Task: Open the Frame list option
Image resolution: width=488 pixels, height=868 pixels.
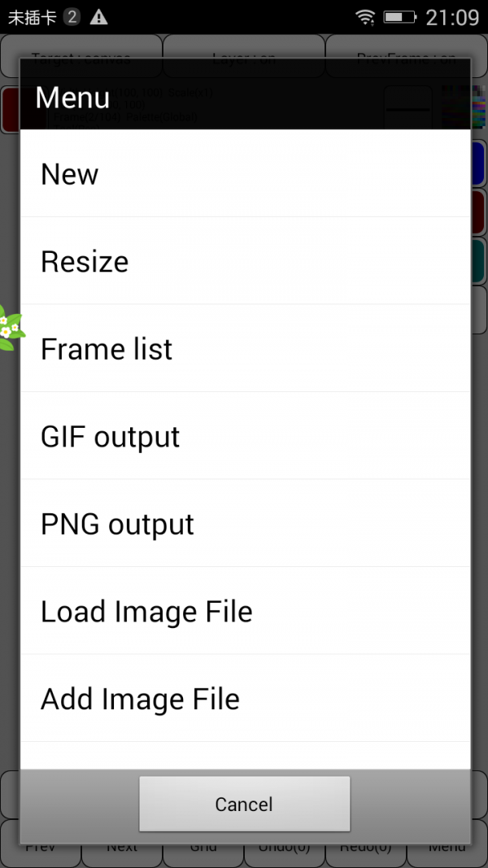Action: click(x=244, y=349)
